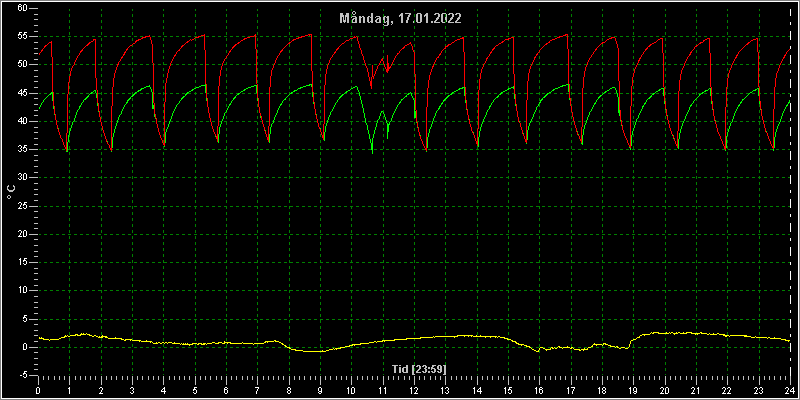Select hour 12 on the time axis

(414, 391)
